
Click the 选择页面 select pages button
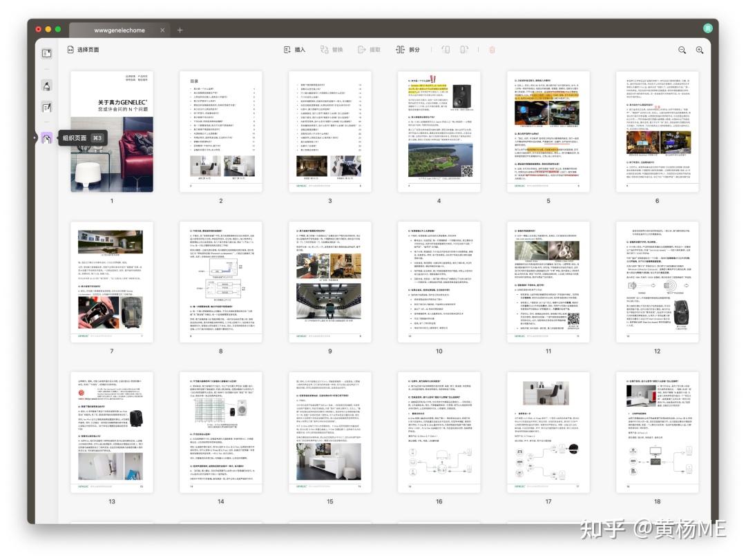(84, 50)
